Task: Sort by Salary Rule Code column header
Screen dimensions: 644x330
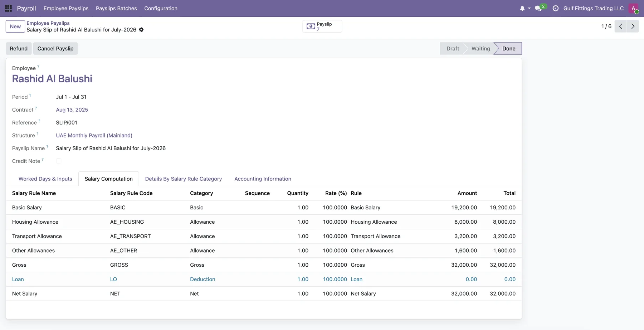Action: pos(131,193)
